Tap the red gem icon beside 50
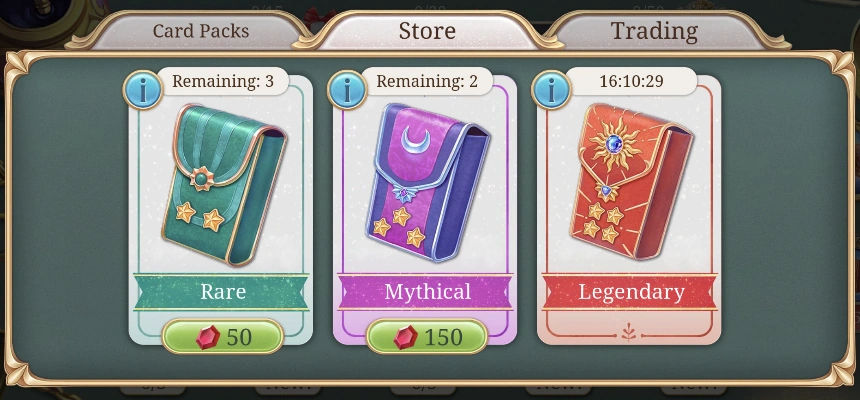 tap(208, 337)
